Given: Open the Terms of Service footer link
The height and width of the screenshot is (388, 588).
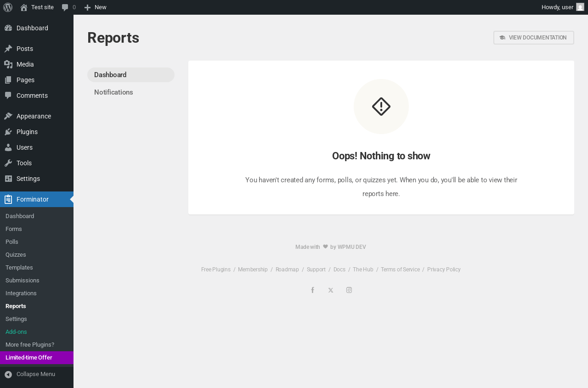Looking at the screenshot, I should [x=400, y=270].
